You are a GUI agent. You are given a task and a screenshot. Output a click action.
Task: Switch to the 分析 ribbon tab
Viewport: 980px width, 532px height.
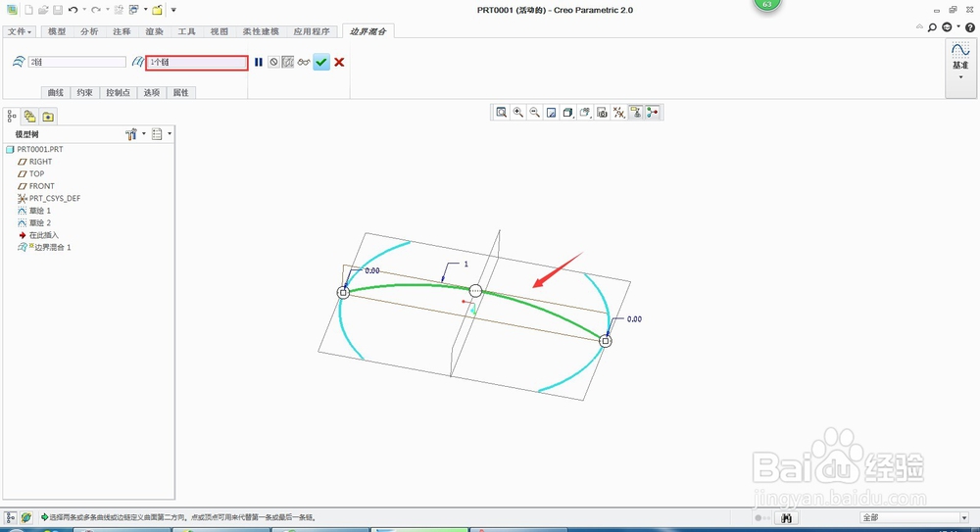[x=89, y=31]
